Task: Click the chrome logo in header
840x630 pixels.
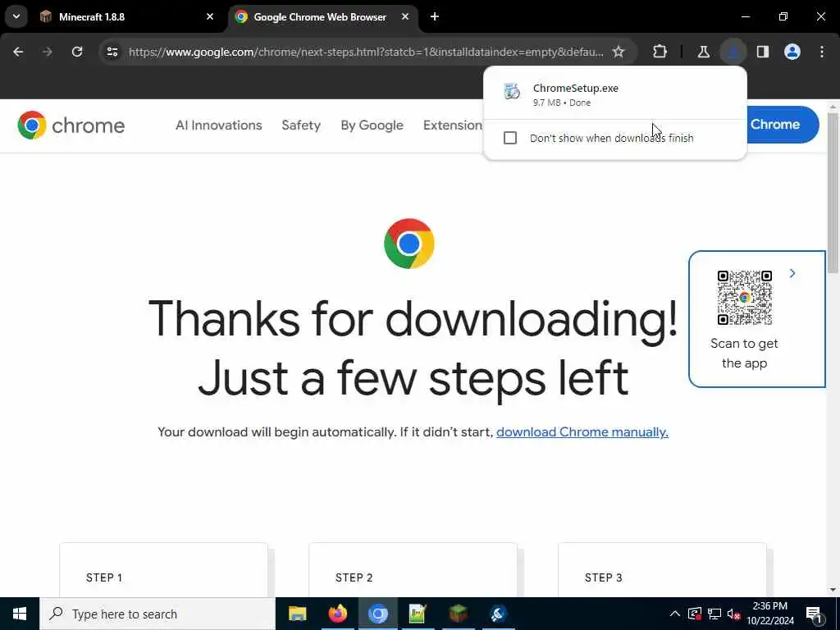Action: [x=71, y=126]
